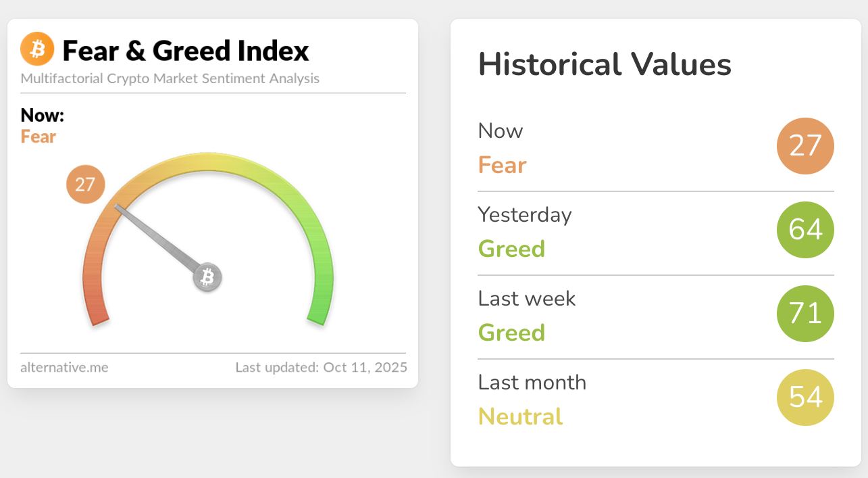Click the yellow top of gauge arc
The height and width of the screenshot is (478, 868).
(208, 162)
